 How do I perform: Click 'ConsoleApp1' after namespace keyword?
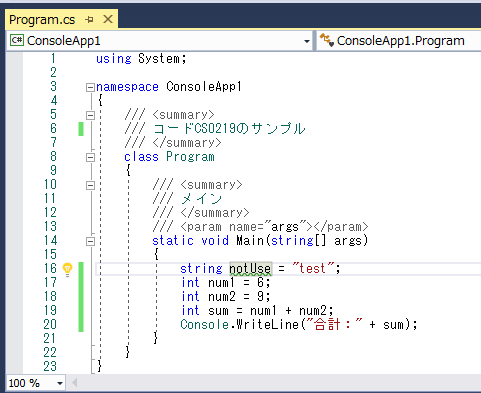point(204,87)
